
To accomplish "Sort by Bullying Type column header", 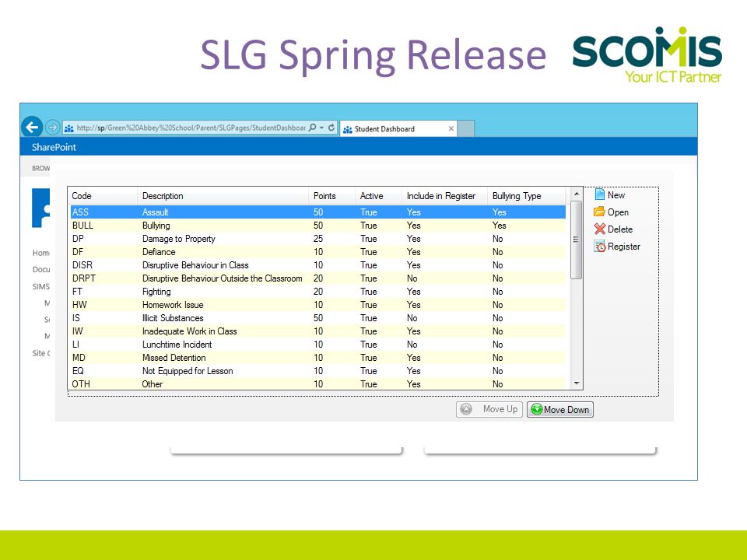I will pos(527,196).
